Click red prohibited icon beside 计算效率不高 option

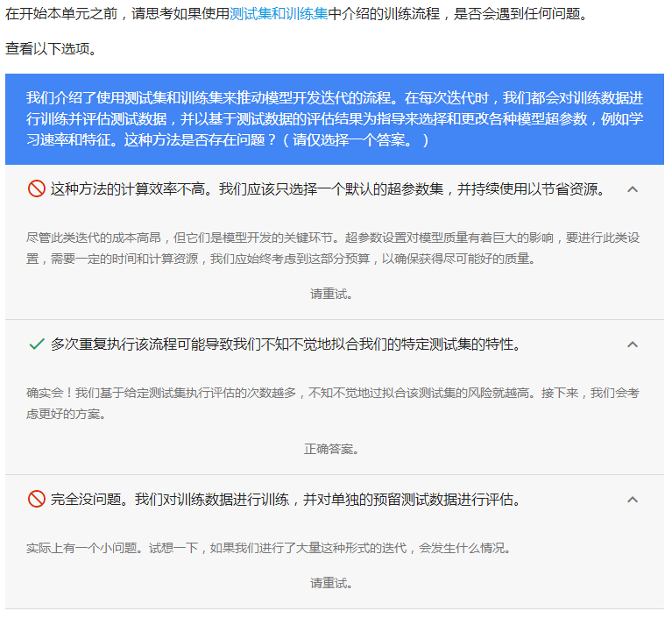(x=37, y=189)
